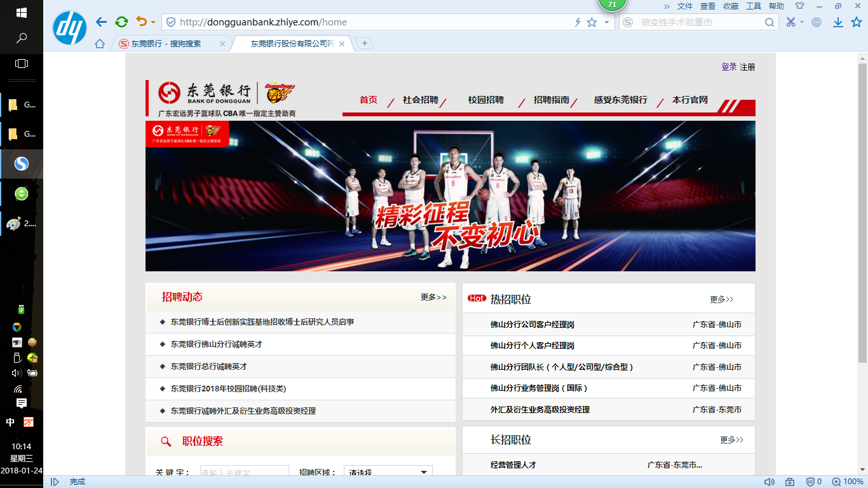Click the shield security icon in address bar
The width and height of the screenshot is (868, 488).
(x=170, y=22)
